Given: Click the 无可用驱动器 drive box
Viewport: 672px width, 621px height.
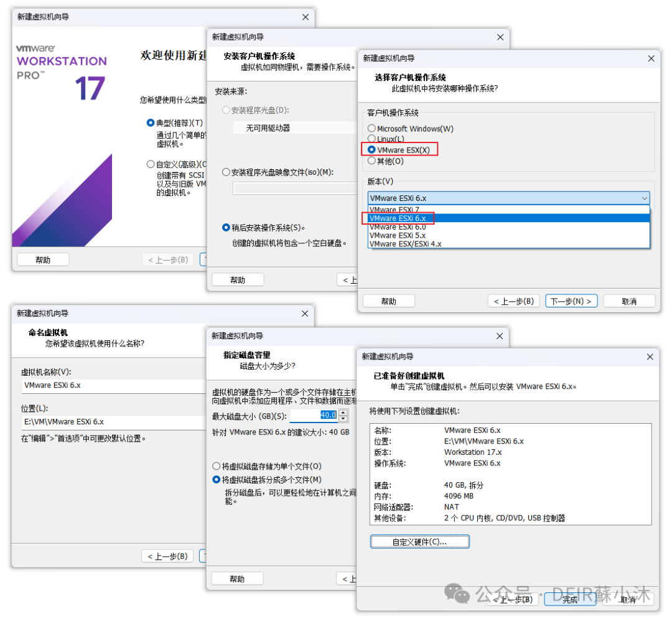Looking at the screenshot, I should [295, 128].
